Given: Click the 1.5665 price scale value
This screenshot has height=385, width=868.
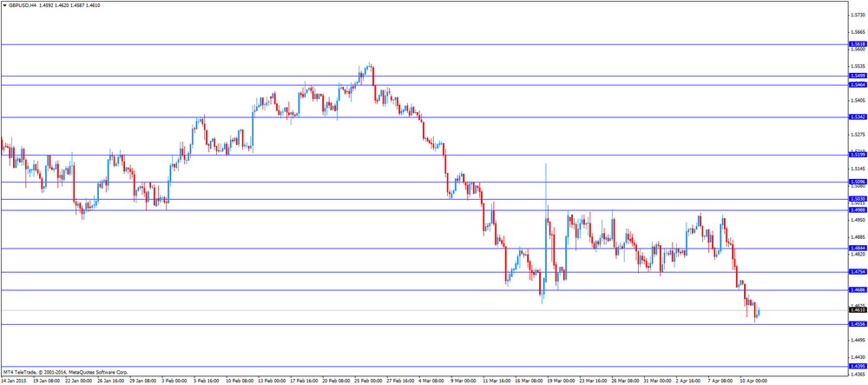Looking at the screenshot, I should tap(857, 32).
